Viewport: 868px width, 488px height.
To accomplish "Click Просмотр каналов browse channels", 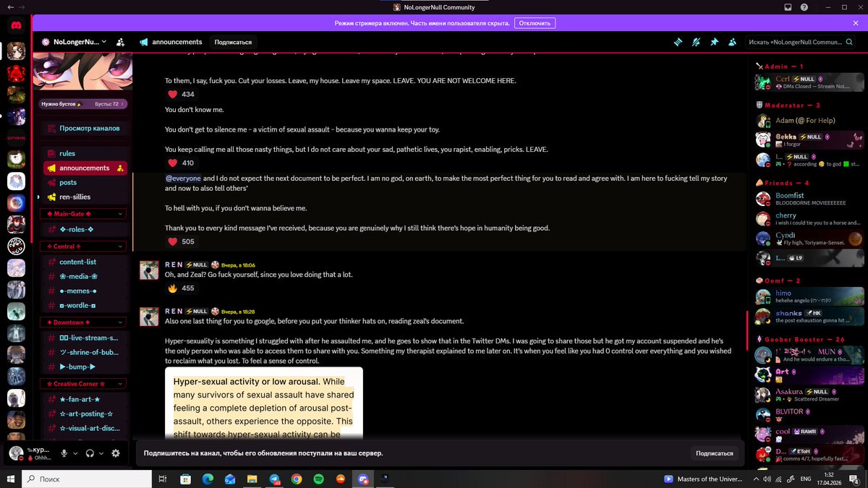I will (84, 128).
